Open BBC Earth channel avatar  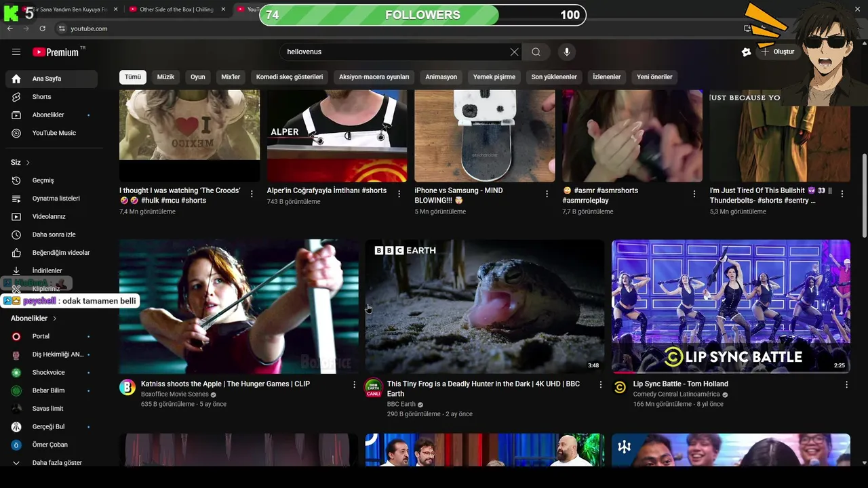(x=374, y=388)
